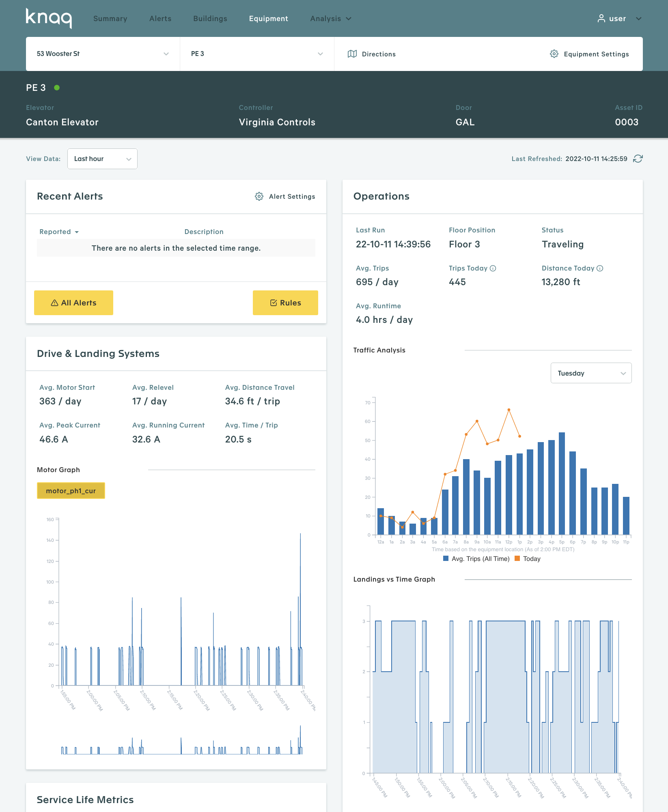668x812 pixels.
Task: Click the Traveling status value
Action: point(562,244)
